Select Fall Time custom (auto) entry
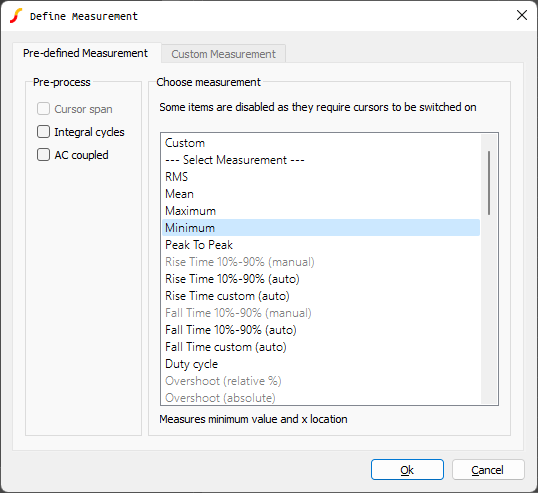Viewport: 538px width, 493px height. pos(321,347)
